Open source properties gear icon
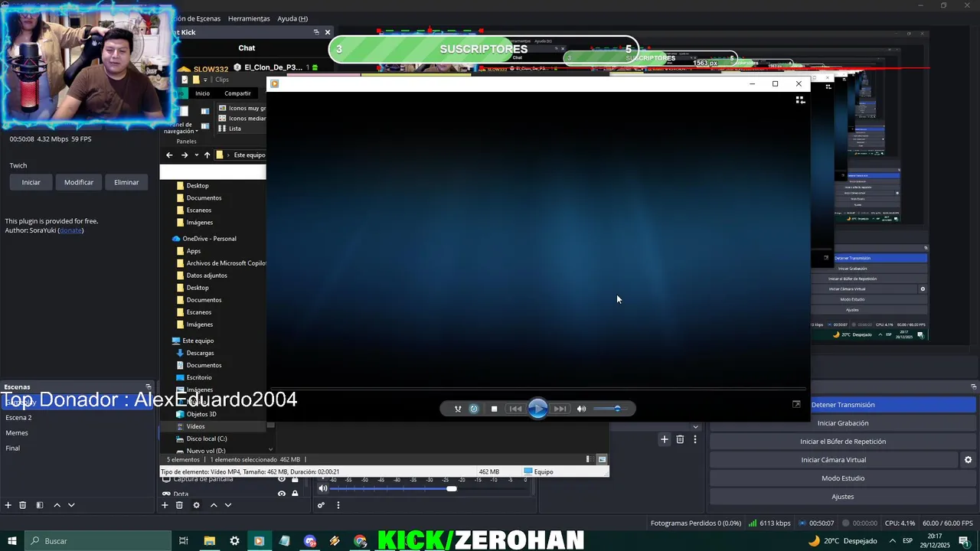Image resolution: width=980 pixels, height=551 pixels. (196, 505)
